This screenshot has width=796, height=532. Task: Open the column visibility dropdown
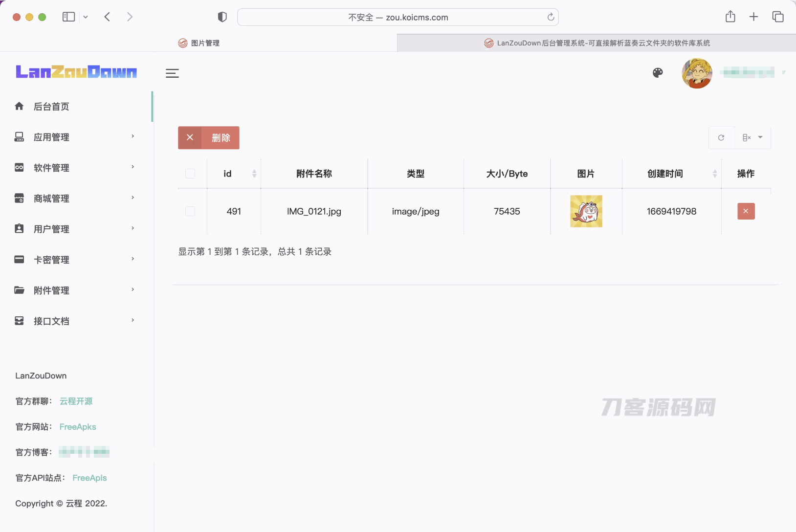[752, 137]
